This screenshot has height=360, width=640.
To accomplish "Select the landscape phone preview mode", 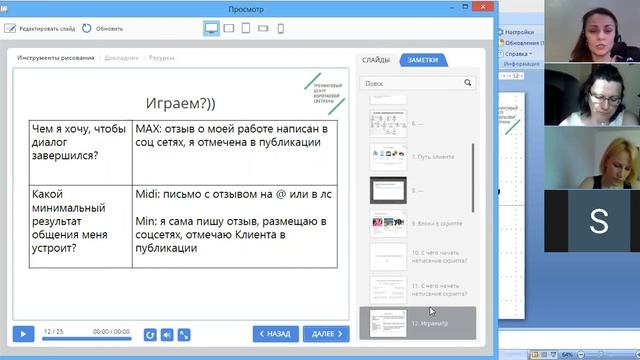I will (x=263, y=28).
